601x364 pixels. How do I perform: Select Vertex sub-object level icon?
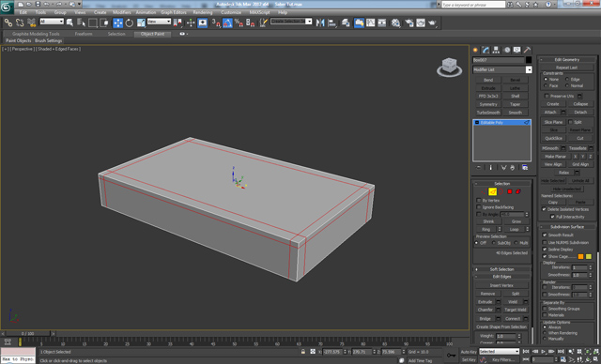tap(485, 191)
